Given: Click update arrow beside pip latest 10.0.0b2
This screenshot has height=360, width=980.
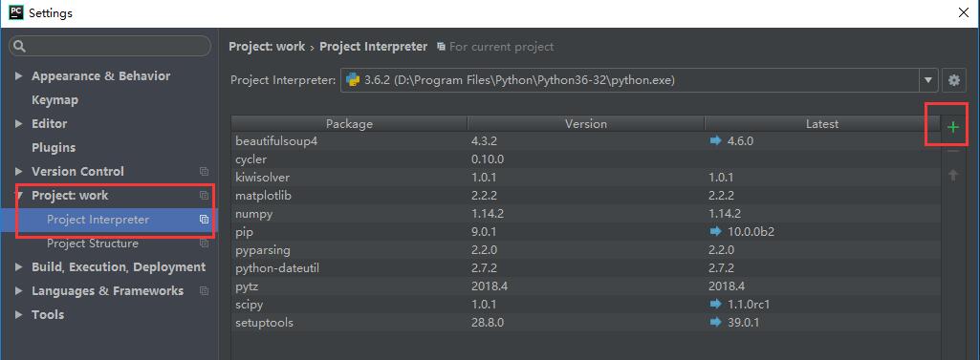Looking at the screenshot, I should click(715, 231).
